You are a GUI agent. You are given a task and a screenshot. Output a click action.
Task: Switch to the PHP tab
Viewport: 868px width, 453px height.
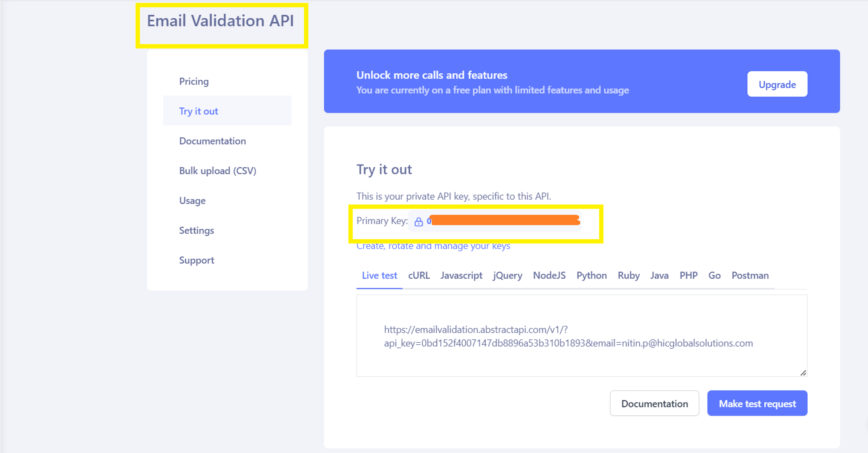point(689,275)
